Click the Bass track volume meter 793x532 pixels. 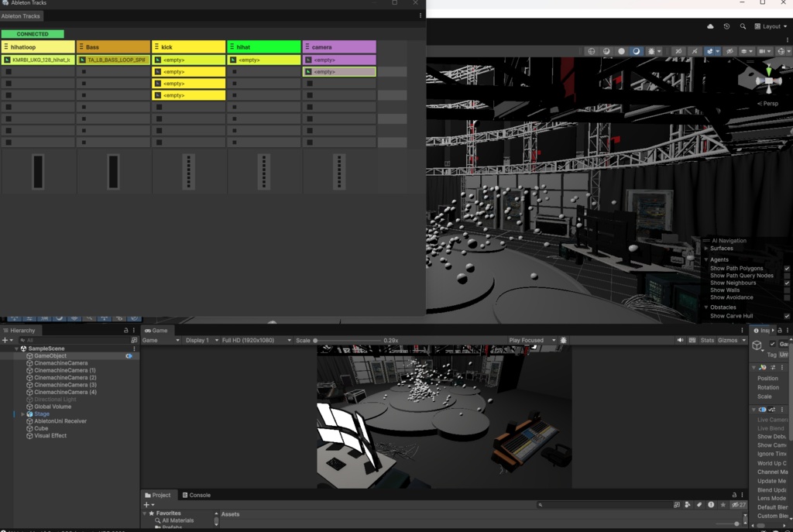click(113, 172)
